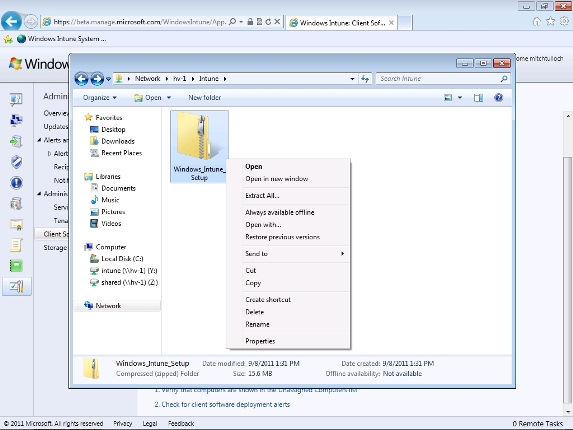The image size is (573, 430).
Task: Click the Internet Explorer forward button
Action: coord(31,22)
